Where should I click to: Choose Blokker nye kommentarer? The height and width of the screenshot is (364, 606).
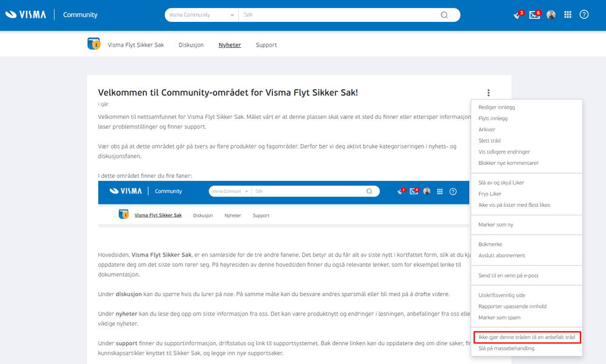pos(508,163)
